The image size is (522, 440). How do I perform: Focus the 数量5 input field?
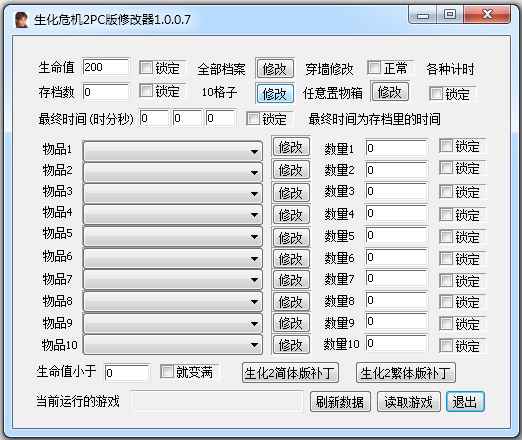(x=396, y=235)
